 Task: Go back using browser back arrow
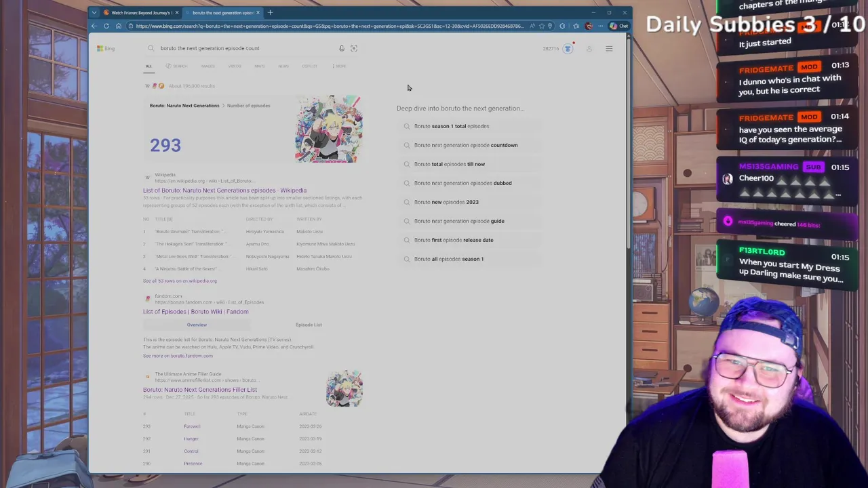point(94,26)
